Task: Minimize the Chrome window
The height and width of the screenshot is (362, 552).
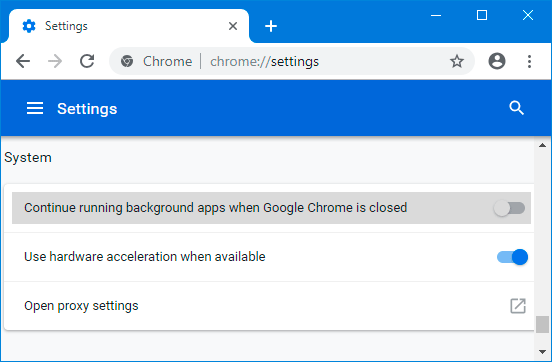Action: 436,15
